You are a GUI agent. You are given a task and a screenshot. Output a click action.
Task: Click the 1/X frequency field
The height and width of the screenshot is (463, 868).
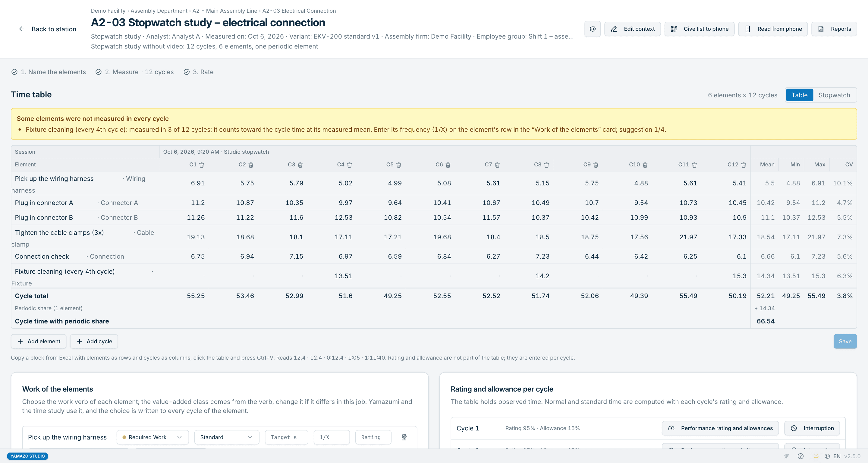click(332, 437)
